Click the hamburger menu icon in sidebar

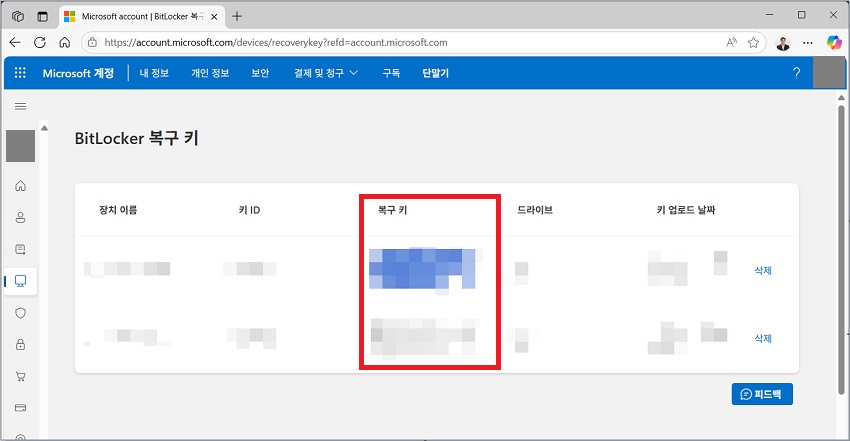coord(21,106)
